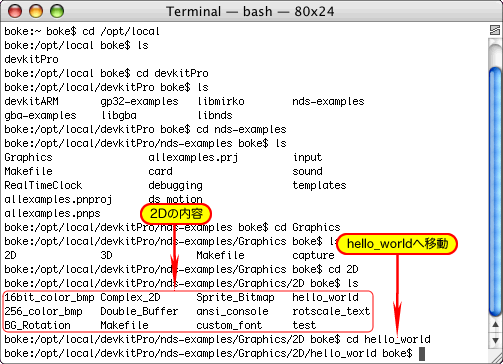Click the "BG_Rotation" entry

click(37, 326)
